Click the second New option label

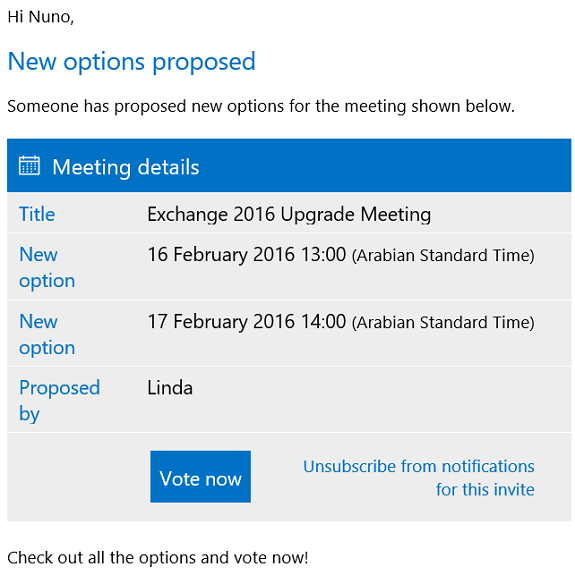pos(47,334)
